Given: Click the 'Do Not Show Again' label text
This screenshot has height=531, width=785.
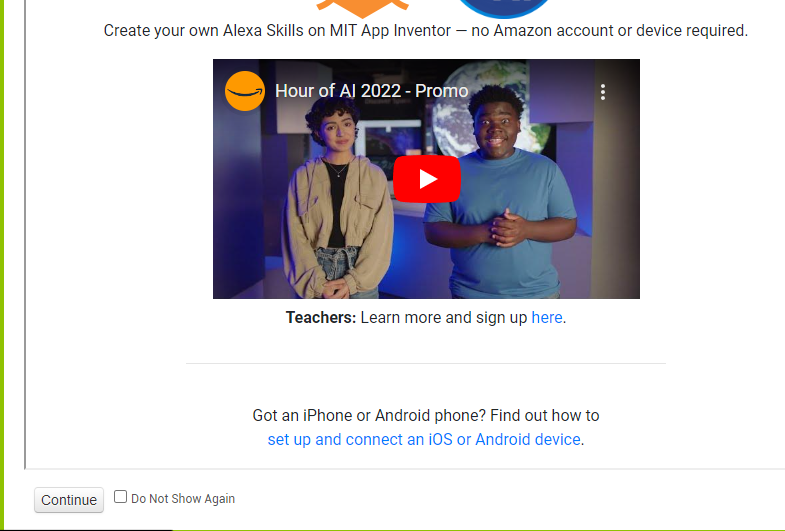Looking at the screenshot, I should 183,499.
